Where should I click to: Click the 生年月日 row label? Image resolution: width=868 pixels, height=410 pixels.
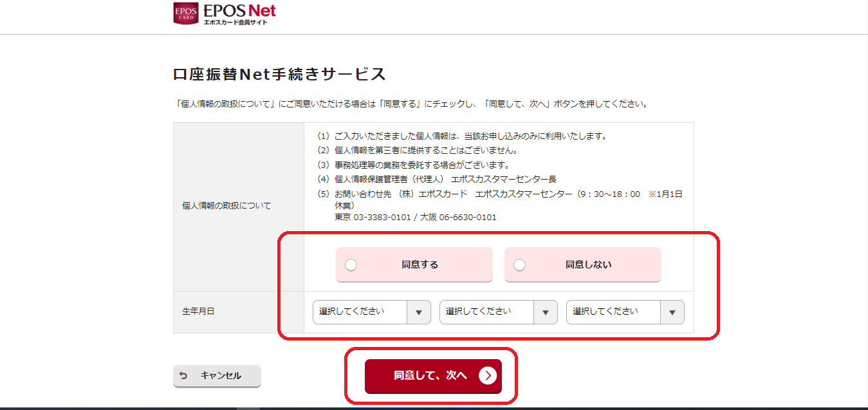pos(198,312)
